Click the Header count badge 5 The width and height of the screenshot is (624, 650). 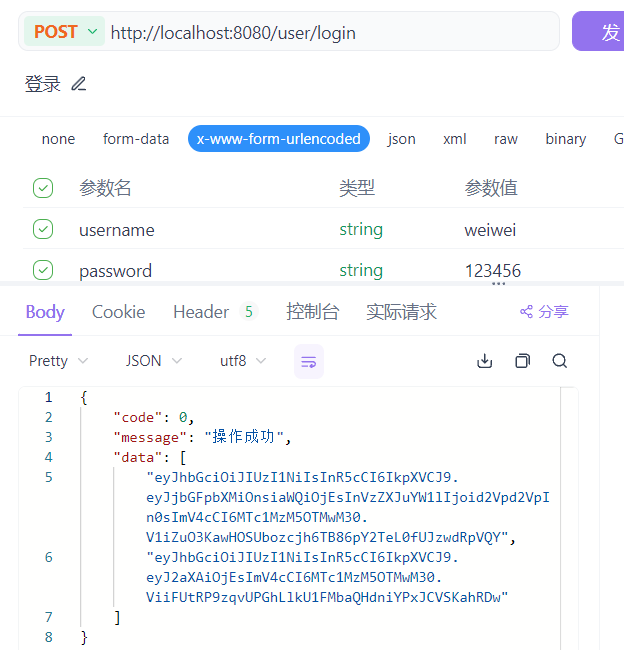[249, 311]
